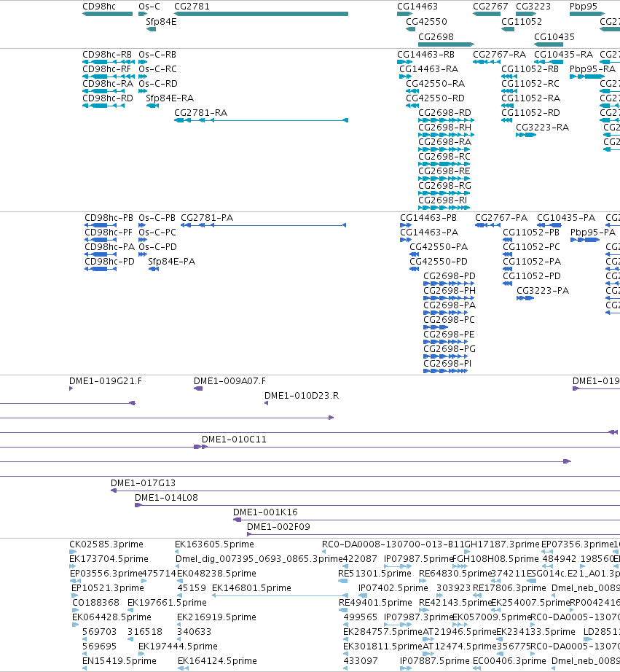
Task: Click BAC clone DME1-017G13
Action: (x=365, y=491)
